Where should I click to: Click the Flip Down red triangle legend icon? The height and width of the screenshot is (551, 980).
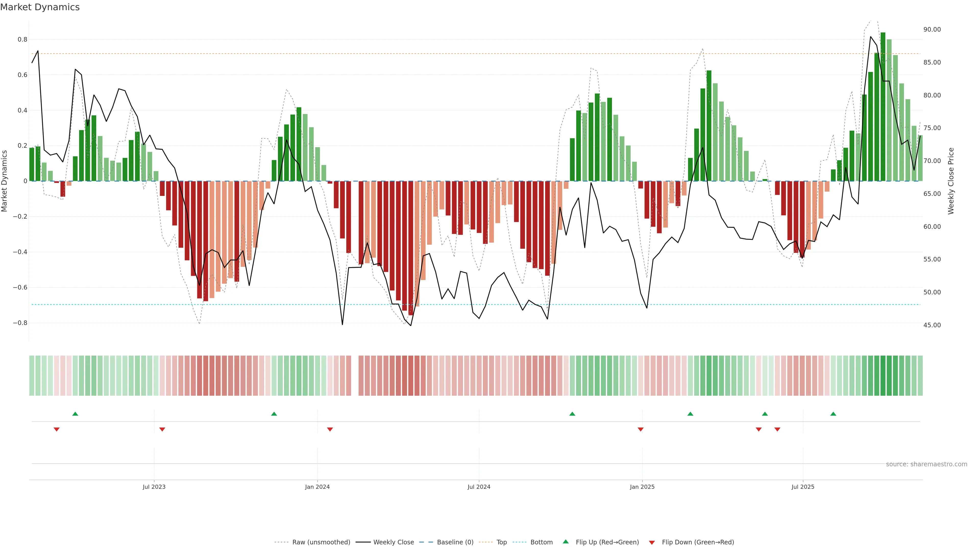click(x=652, y=542)
